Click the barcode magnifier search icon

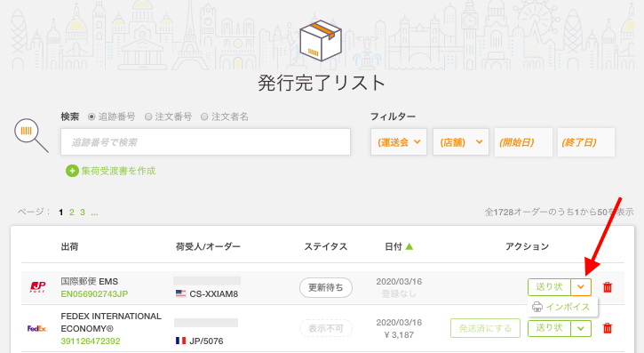coord(31,136)
